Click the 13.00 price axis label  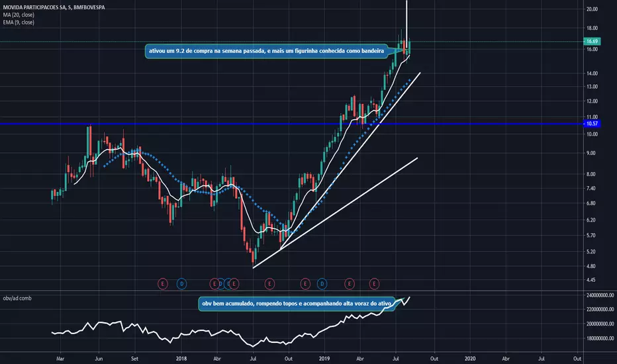click(x=592, y=87)
